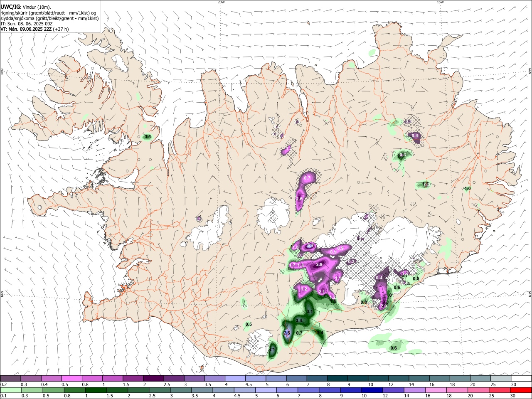Click the 'IT: Sun. 08. 06. 2025 09Z' line

click(x=27, y=24)
